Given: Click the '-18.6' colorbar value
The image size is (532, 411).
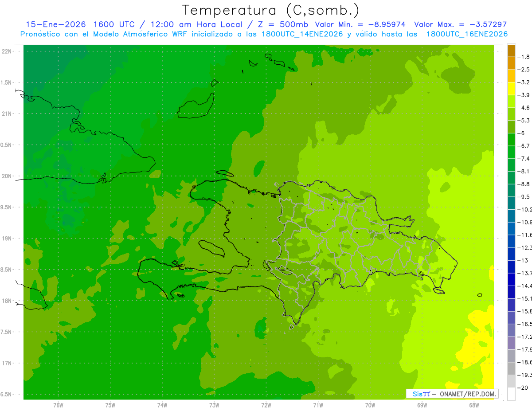Looking at the screenshot, I should (x=524, y=362).
